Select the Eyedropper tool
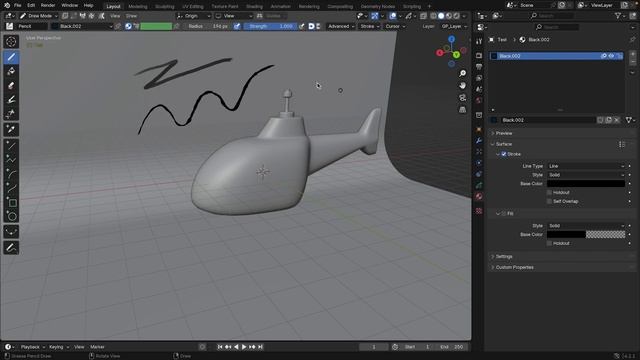The image size is (640, 360). [x=11, y=129]
